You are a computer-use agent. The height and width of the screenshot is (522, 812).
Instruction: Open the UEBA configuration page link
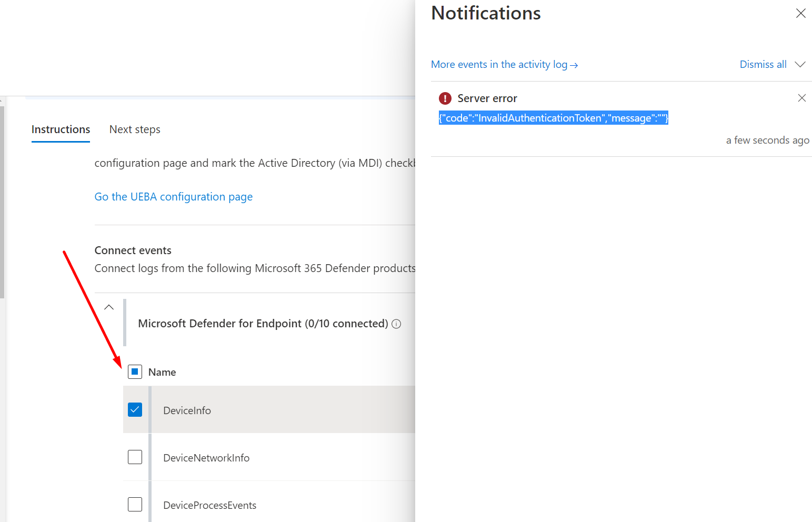(x=174, y=196)
